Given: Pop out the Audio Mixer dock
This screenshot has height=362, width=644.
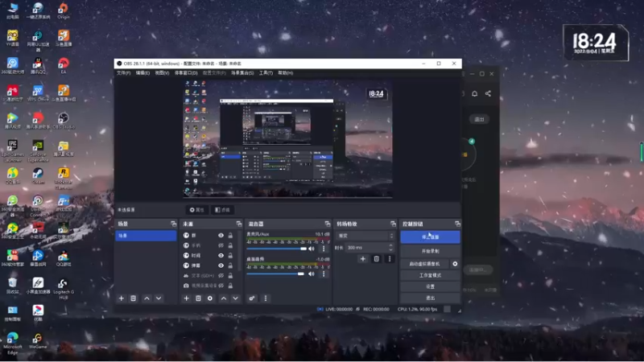Looking at the screenshot, I should click(328, 224).
